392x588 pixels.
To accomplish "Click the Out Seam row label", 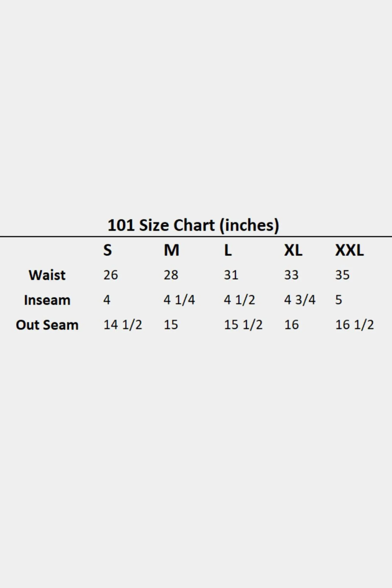I will click(47, 325).
